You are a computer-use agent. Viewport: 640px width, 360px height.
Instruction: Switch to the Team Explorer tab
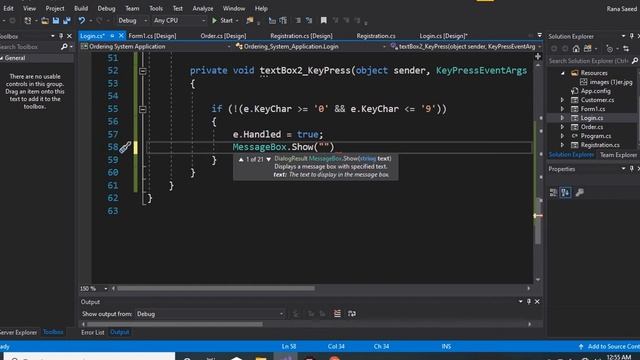point(618,155)
